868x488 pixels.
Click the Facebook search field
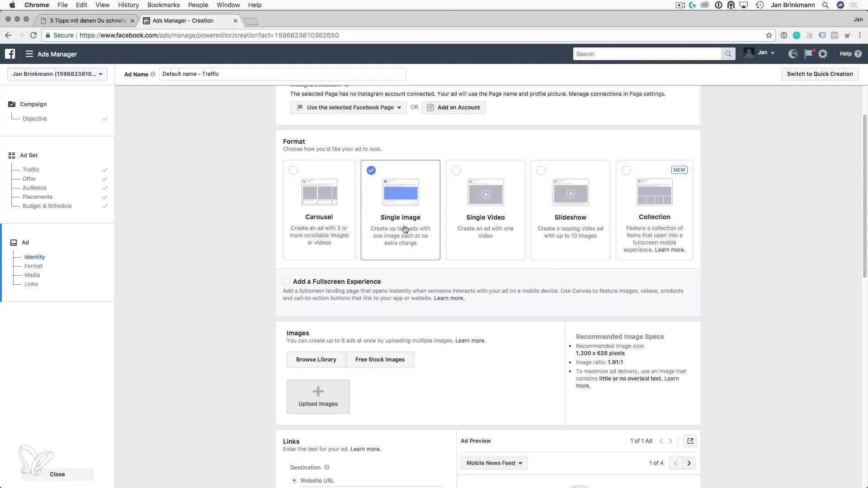pyautogui.click(x=647, y=54)
